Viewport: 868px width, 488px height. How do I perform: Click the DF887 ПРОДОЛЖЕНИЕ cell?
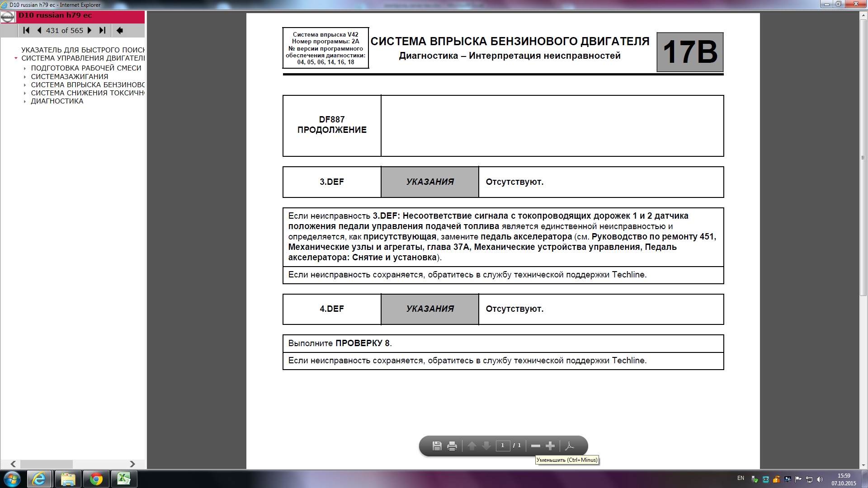tap(332, 125)
